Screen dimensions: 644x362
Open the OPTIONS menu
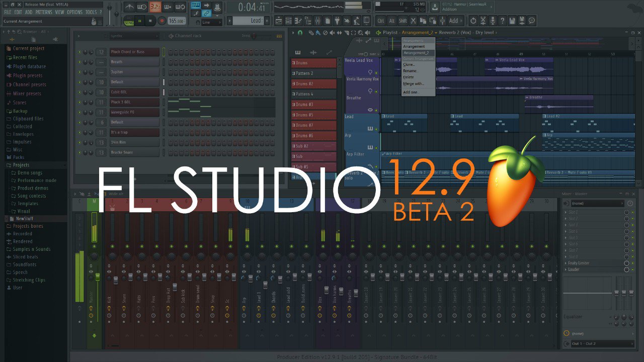(x=74, y=12)
